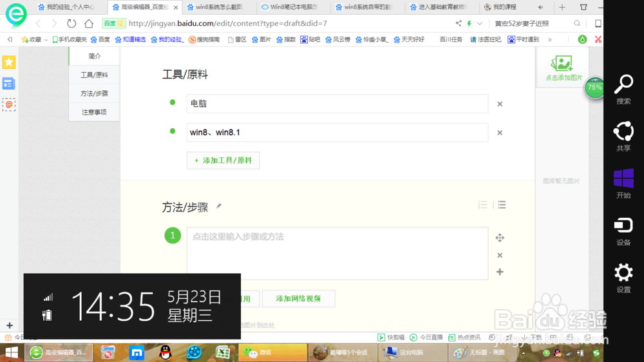Open the mail @ sidebar icon
The width and height of the screenshot is (644, 362).
pyautogui.click(x=8, y=104)
